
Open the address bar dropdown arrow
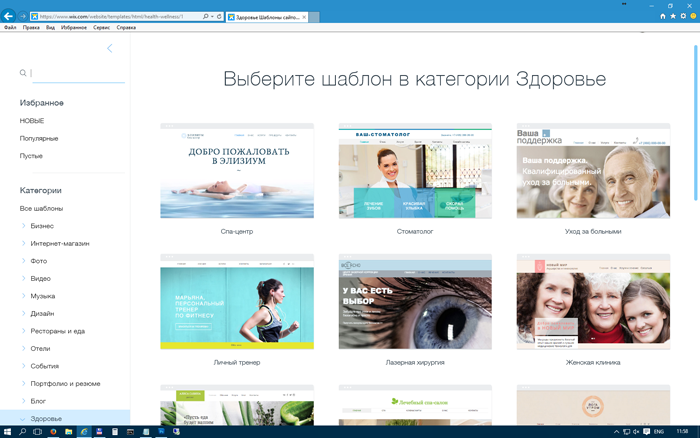coord(212,17)
